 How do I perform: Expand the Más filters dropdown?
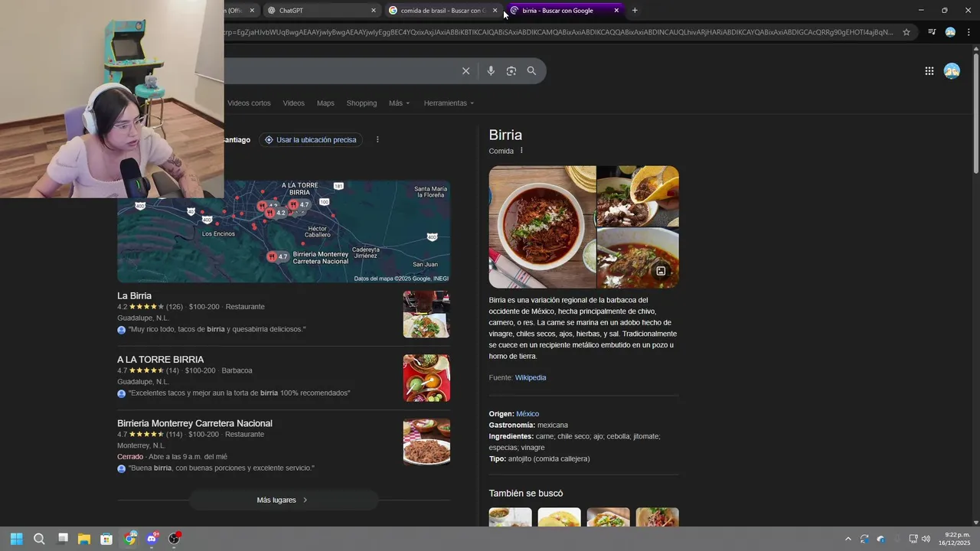pos(399,103)
